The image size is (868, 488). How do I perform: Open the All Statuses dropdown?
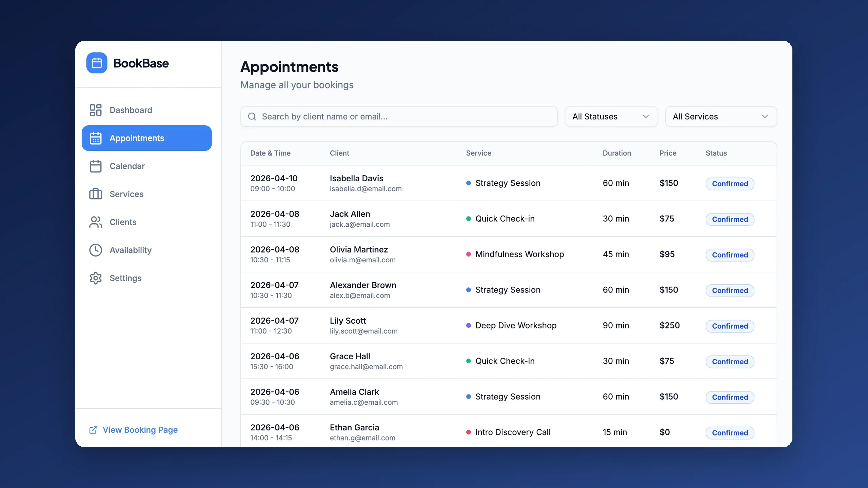click(x=611, y=117)
